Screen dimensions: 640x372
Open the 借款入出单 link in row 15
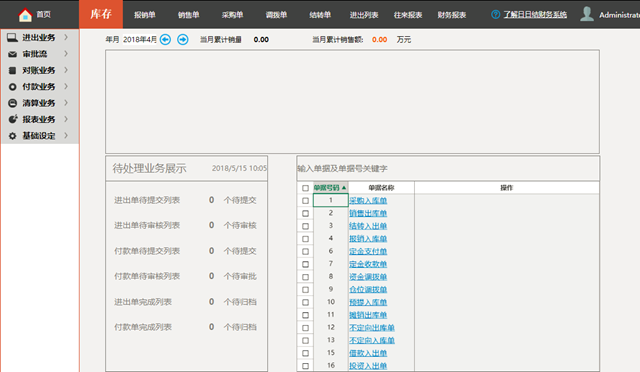368,353
